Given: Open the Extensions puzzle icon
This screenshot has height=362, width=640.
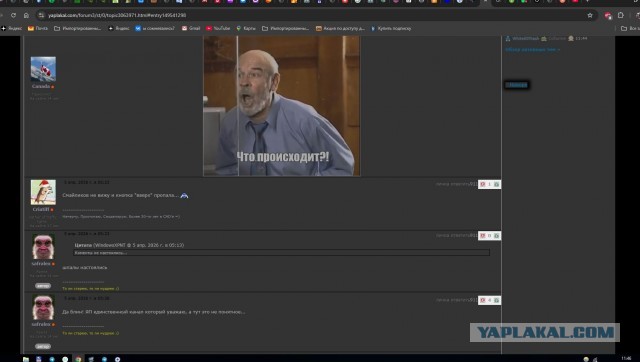Looking at the screenshot, I should (x=621, y=15).
